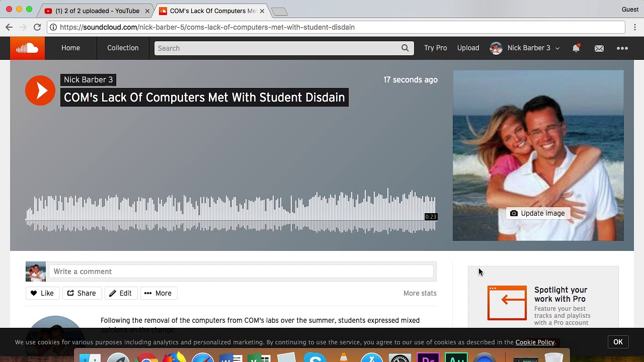Image resolution: width=644 pixels, height=362 pixels.
Task: Open Microsoft Word from the dock
Action: [x=231, y=358]
